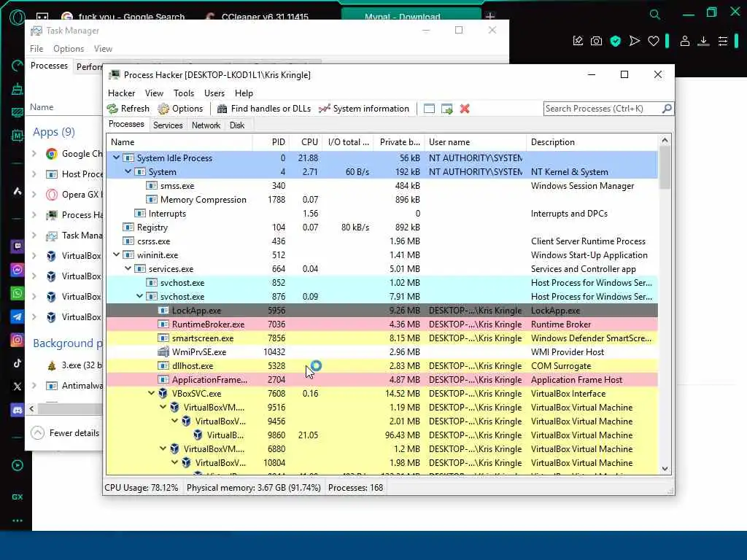This screenshot has width=747, height=560.
Task: Click the Opera search icon at top right
Action: (655, 15)
